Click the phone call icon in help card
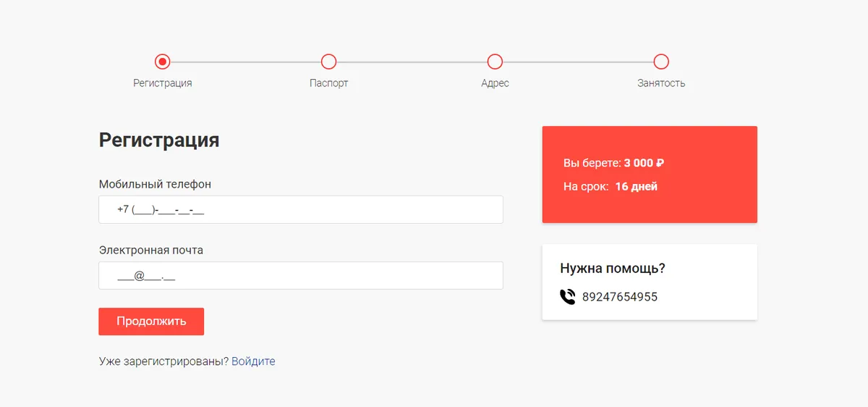Image resolution: width=868 pixels, height=407 pixels. coord(568,296)
